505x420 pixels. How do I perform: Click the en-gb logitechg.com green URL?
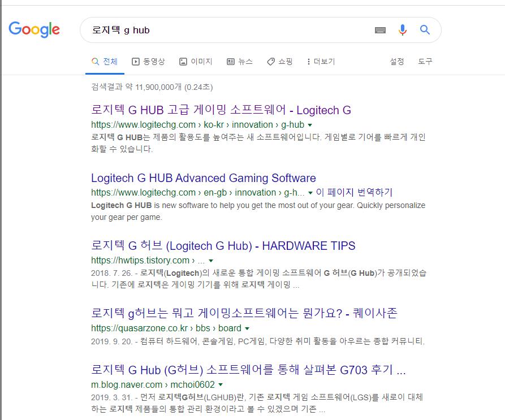click(198, 192)
